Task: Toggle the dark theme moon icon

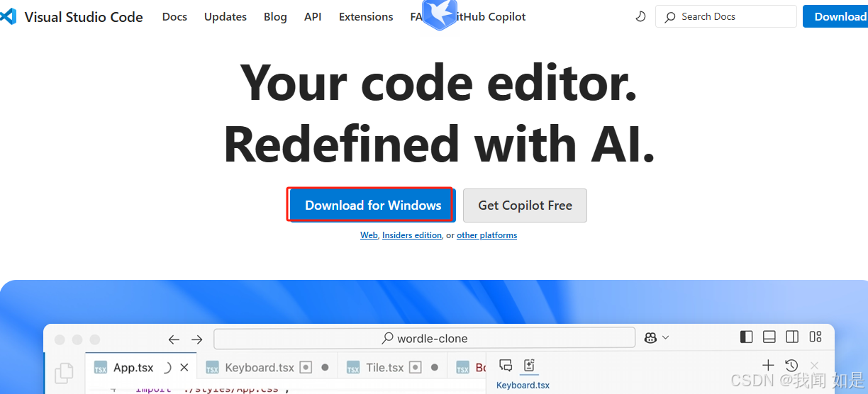Action: pyautogui.click(x=640, y=16)
